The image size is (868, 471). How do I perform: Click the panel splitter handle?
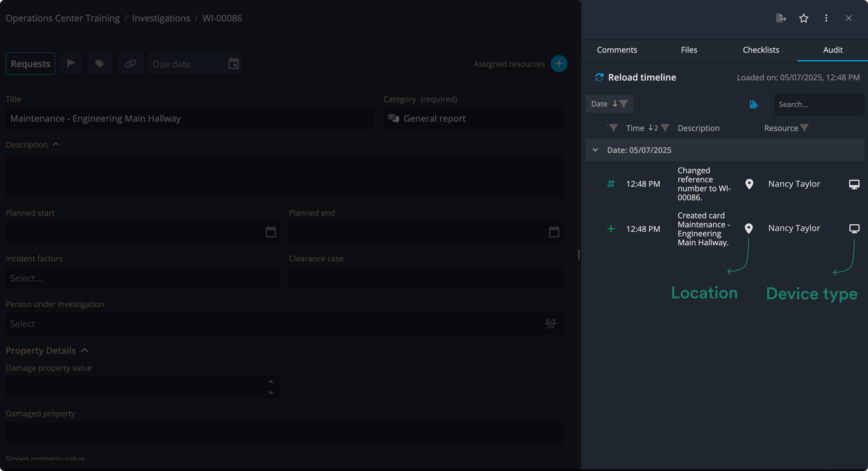coord(579,254)
